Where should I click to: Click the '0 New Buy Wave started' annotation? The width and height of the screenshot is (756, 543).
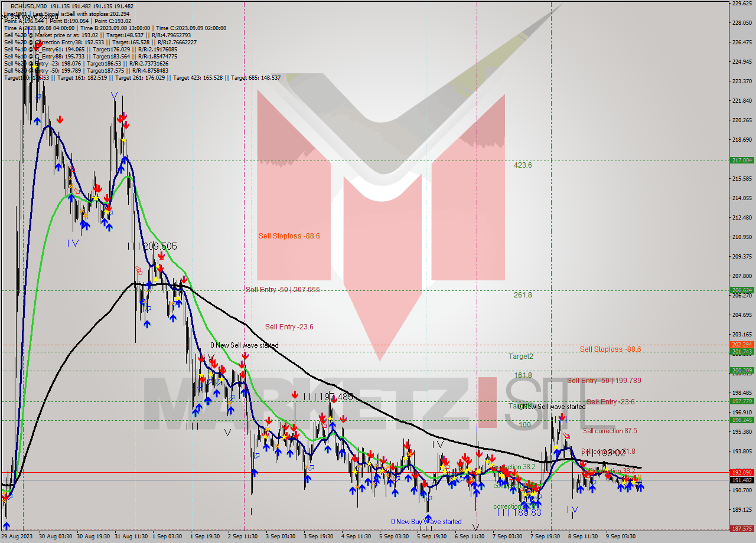(x=426, y=522)
